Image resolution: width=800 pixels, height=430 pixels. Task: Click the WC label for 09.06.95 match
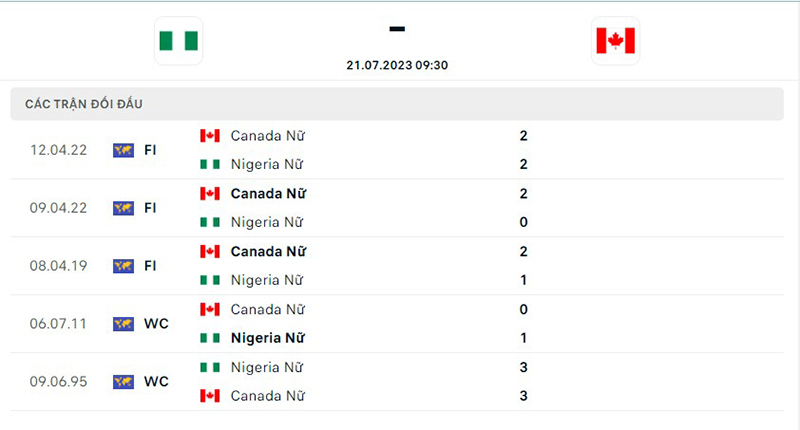click(156, 382)
